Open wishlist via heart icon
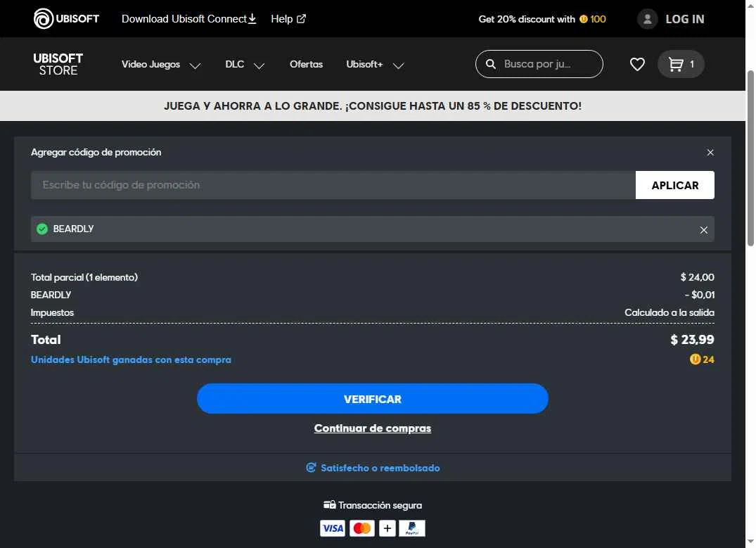Screen dimensions: 756x548 coord(637,64)
